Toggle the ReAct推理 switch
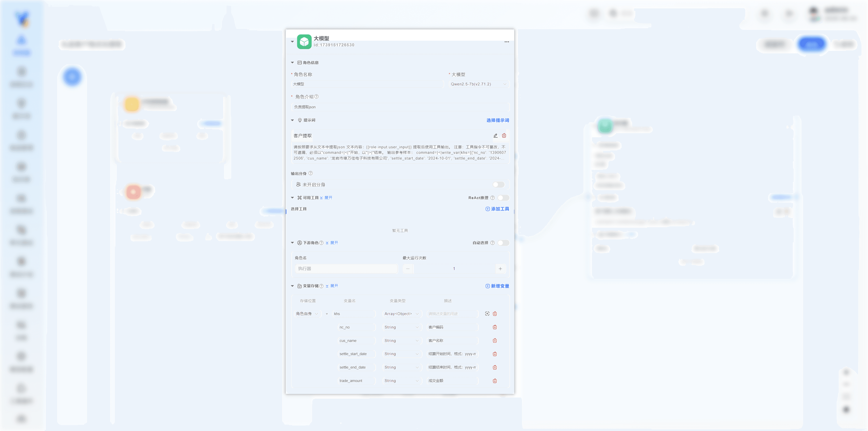868x431 pixels. tap(503, 198)
